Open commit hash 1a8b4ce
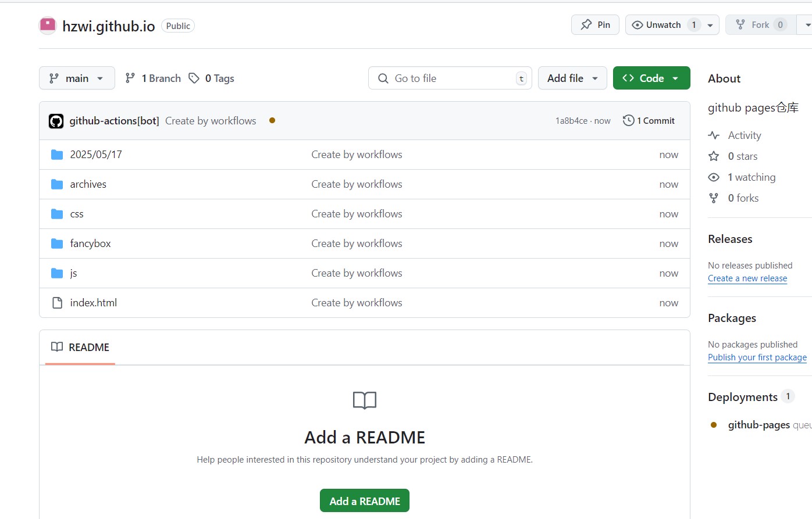The width and height of the screenshot is (812, 519). pyautogui.click(x=571, y=121)
